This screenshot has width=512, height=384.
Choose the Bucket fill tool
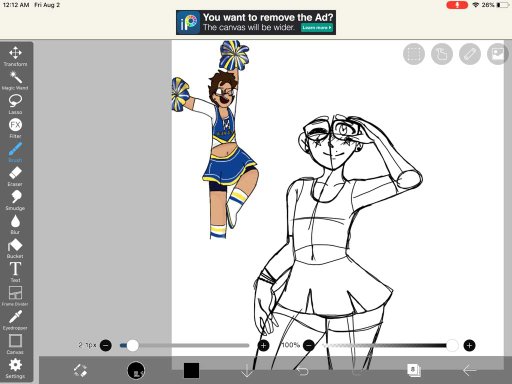pyautogui.click(x=15, y=248)
